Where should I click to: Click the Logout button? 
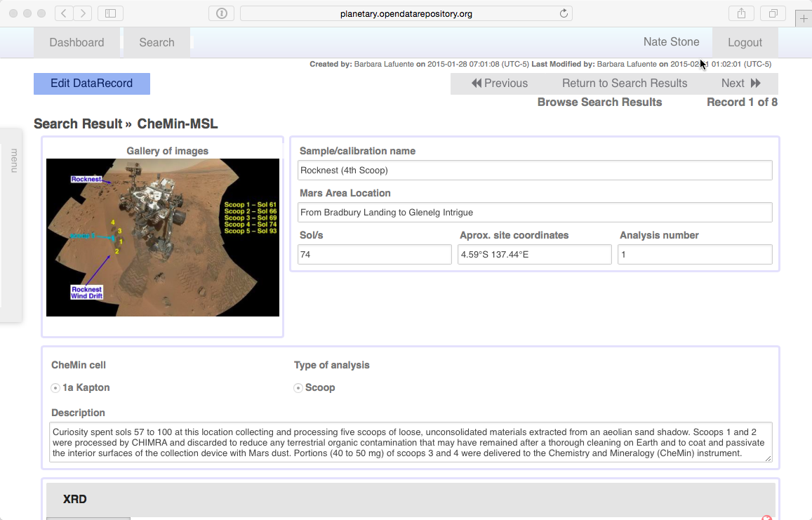pos(745,43)
